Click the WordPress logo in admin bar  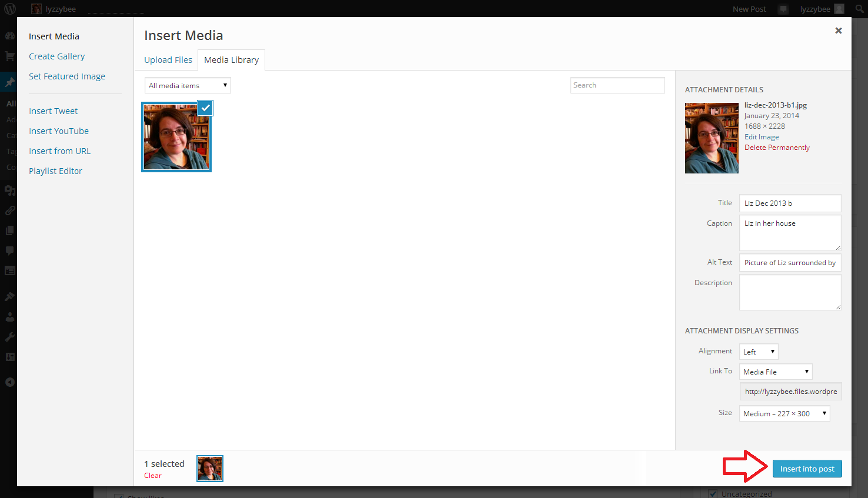coord(10,9)
